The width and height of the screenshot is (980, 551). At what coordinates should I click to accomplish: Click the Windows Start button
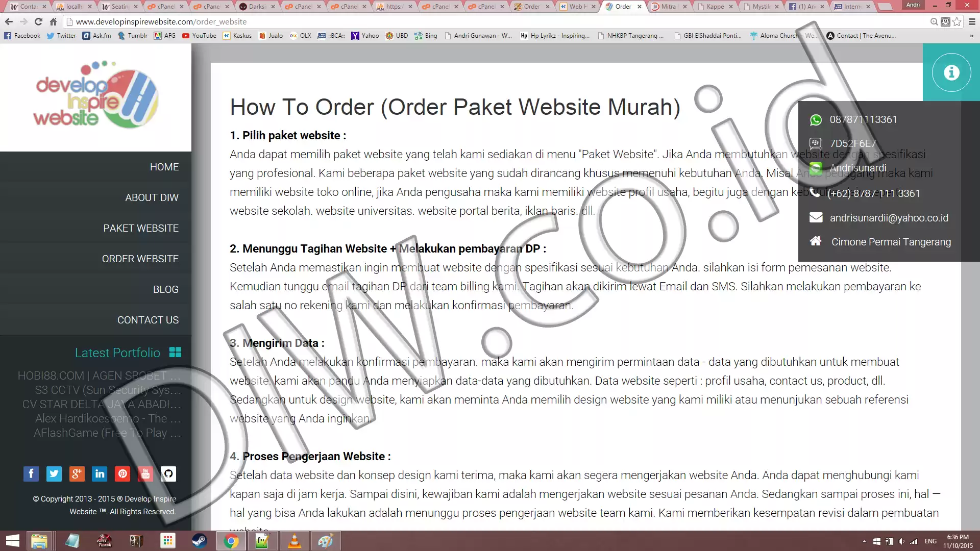click(x=12, y=541)
